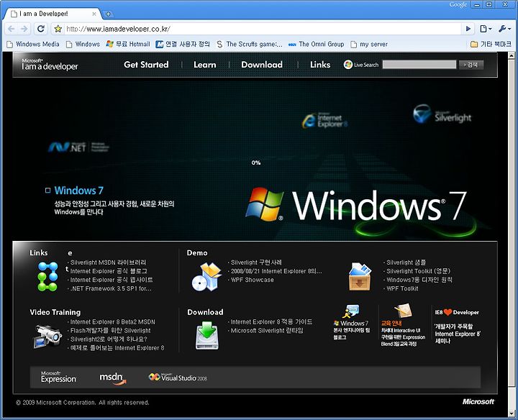
Task: Open the Get Started menu
Action: 146,65
